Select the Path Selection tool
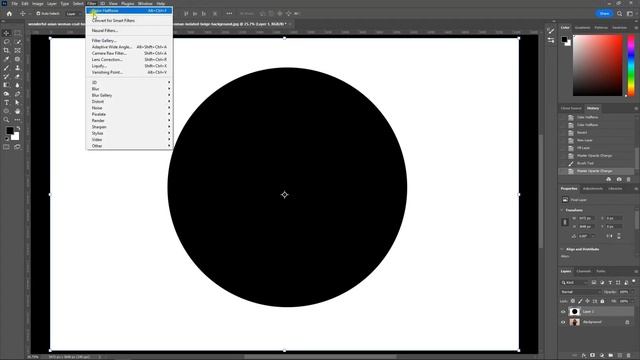Screen dimensions: 640x360 (17, 102)
